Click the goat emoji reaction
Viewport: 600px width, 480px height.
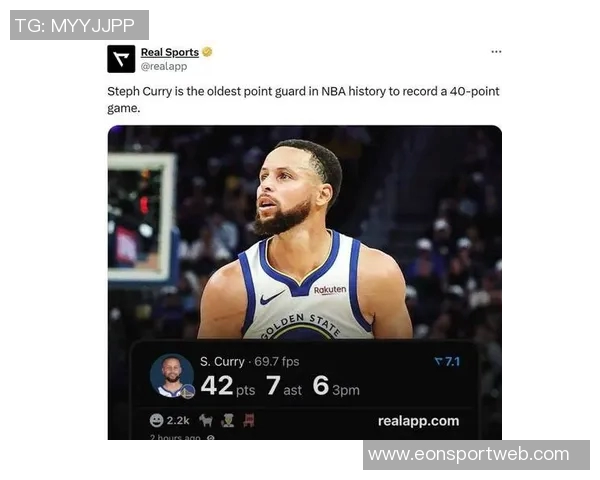tap(206, 420)
